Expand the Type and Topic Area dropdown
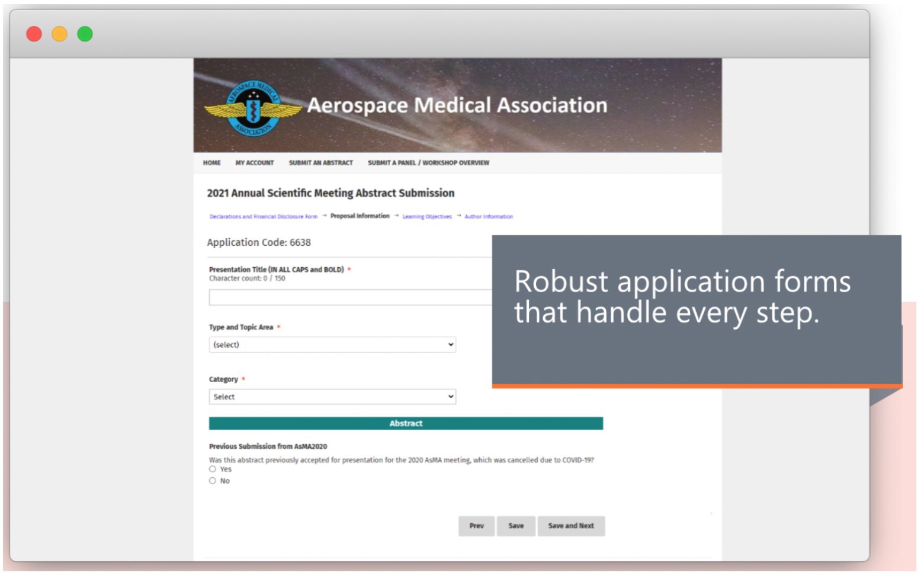This screenshot has height=576, width=924. pyautogui.click(x=332, y=345)
